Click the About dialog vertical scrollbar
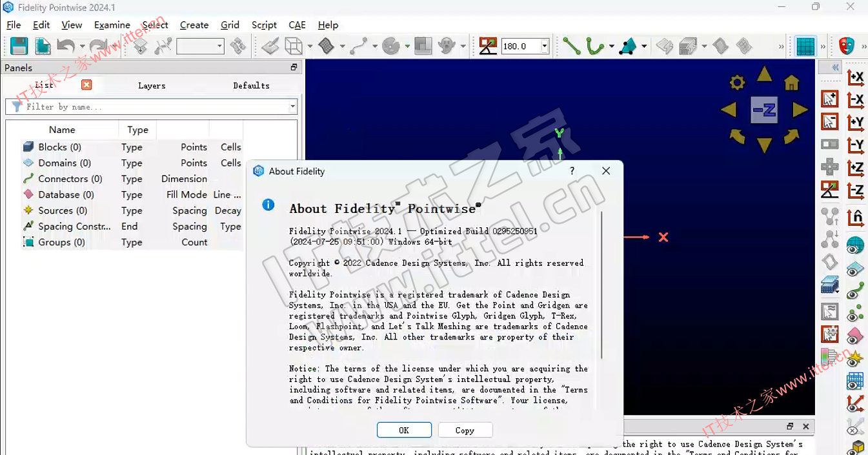 click(x=601, y=284)
